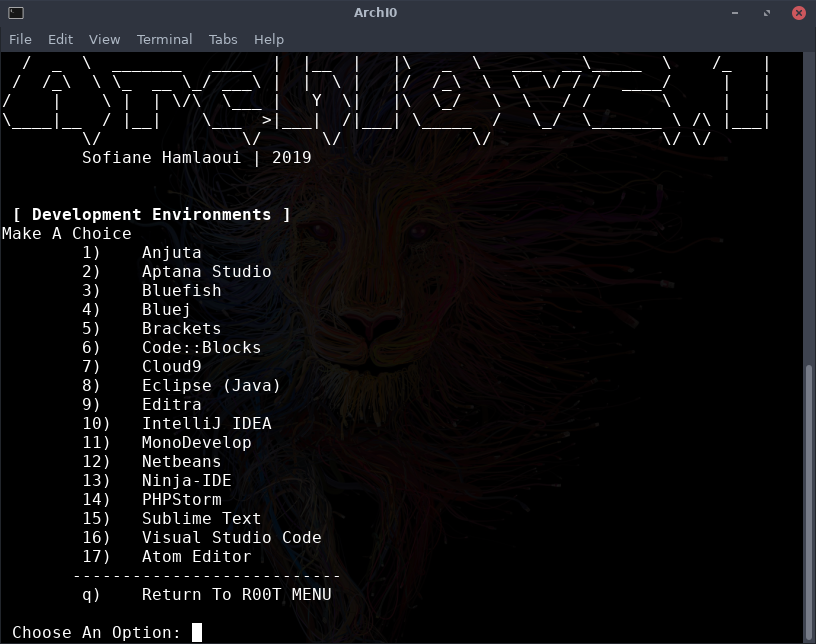Click the 'Development Environments' heading
This screenshot has width=816, height=644.
151,214
